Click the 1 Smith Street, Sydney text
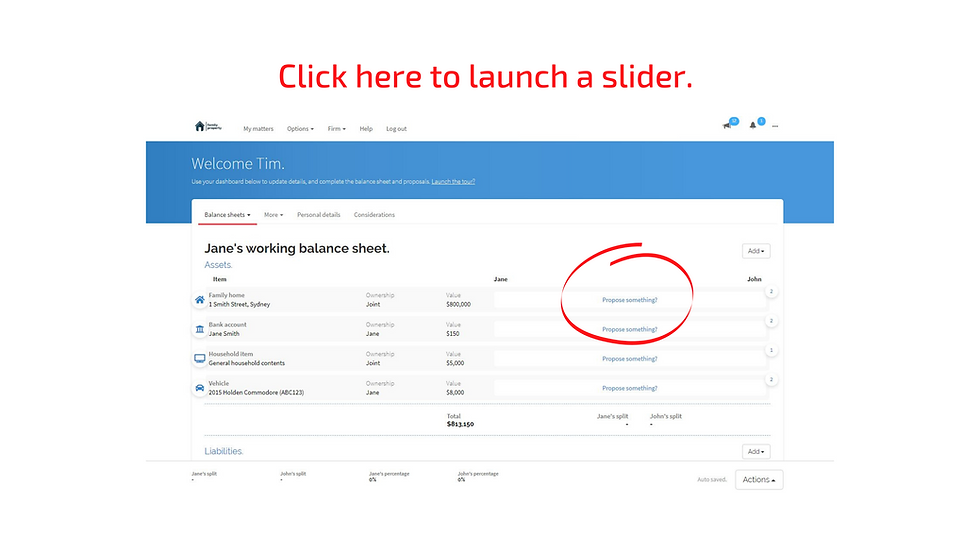Viewport: 980px width, 551px height. pos(239,304)
